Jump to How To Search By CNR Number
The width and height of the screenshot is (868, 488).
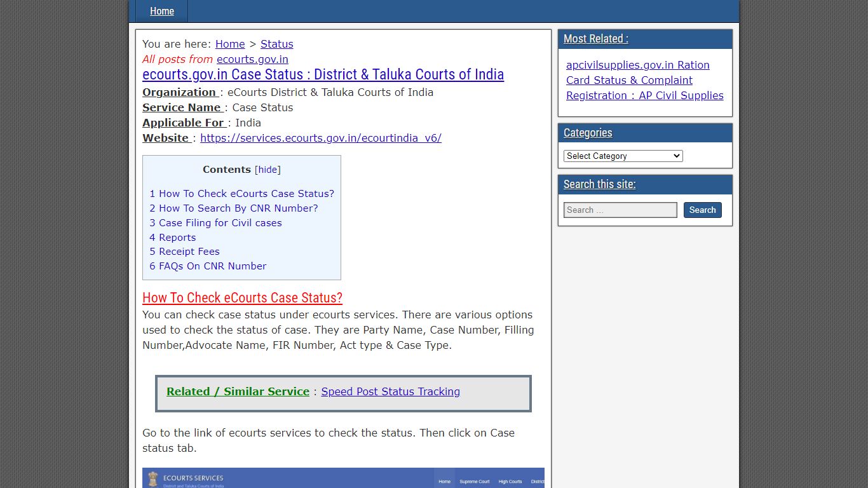[x=234, y=208]
